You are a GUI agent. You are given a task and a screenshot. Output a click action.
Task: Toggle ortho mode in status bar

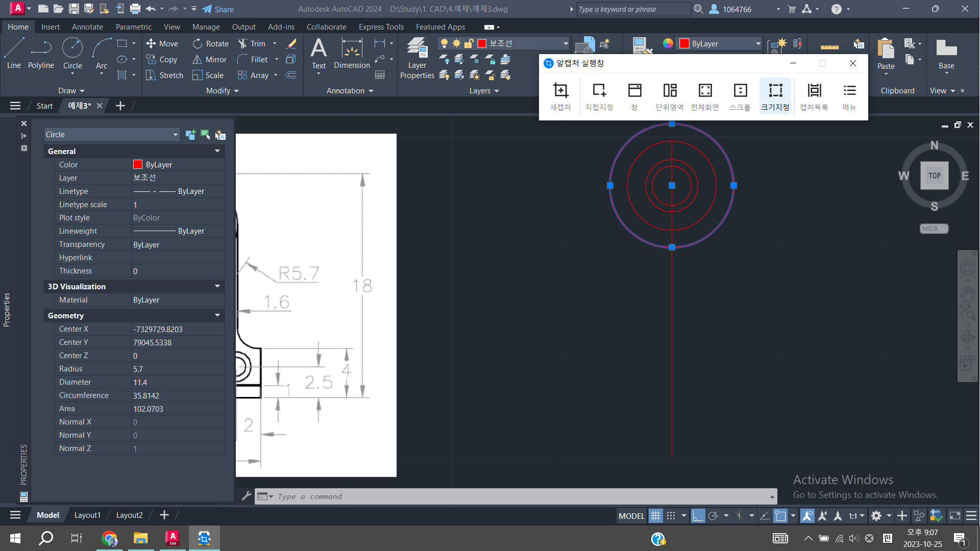pos(697,516)
